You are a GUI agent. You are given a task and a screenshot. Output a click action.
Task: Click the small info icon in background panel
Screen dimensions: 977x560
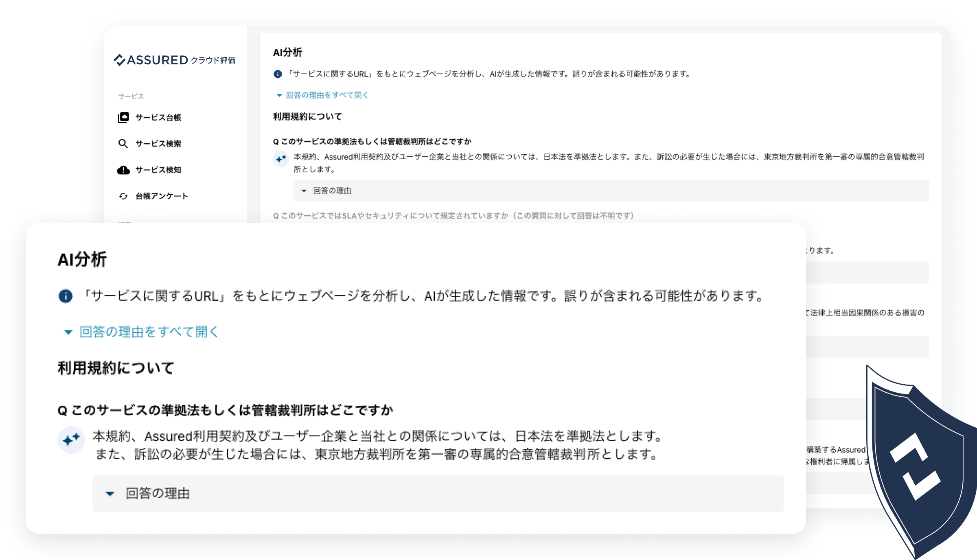click(x=278, y=74)
